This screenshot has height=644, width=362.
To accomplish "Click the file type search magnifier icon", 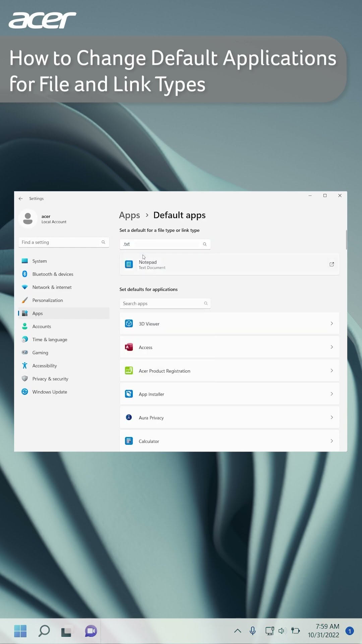I will click(205, 244).
